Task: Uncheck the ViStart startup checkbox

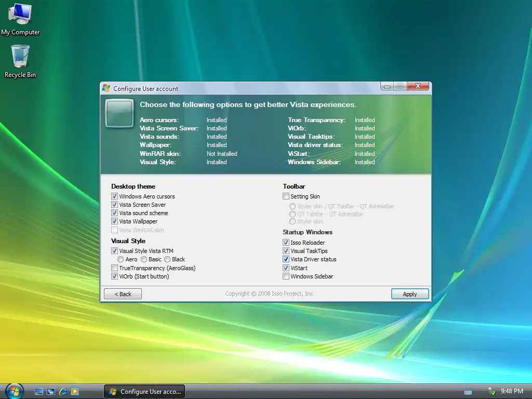Action: pyautogui.click(x=286, y=268)
